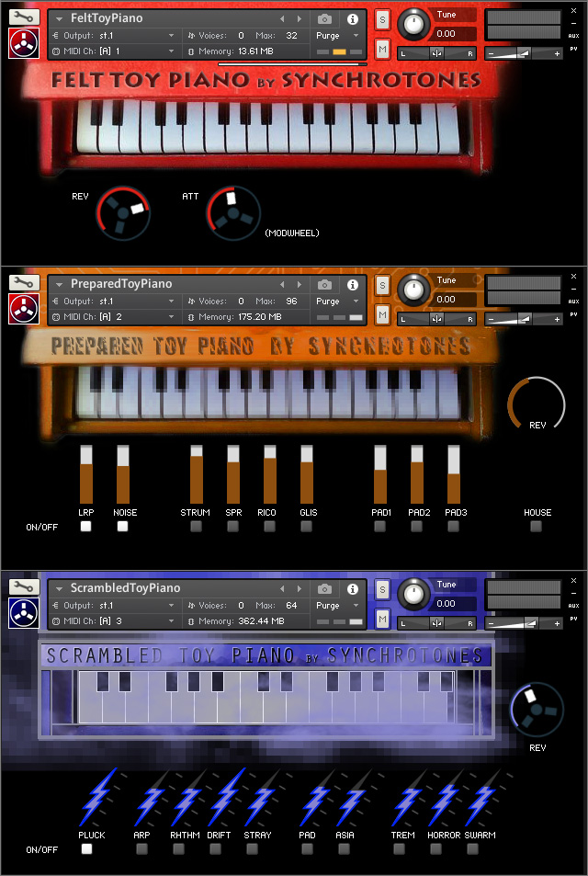
Task: Enable ASIA checkbox
Action: tap(344, 849)
